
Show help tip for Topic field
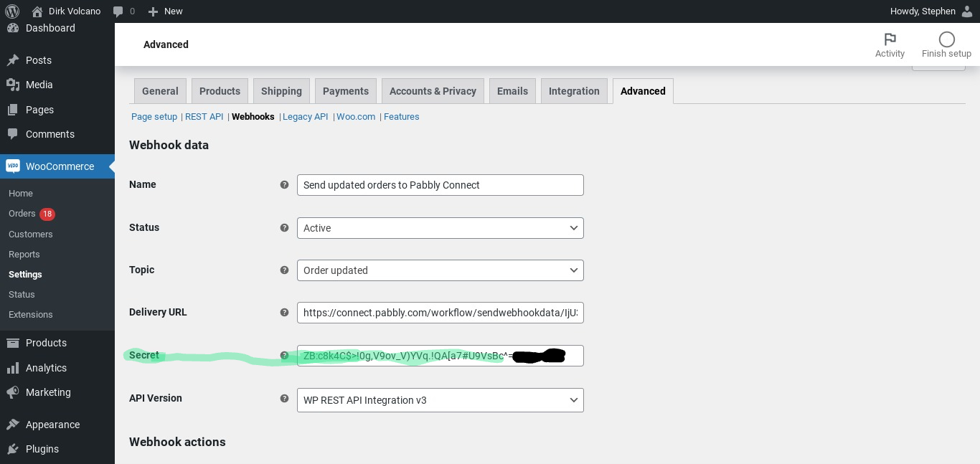(x=284, y=270)
